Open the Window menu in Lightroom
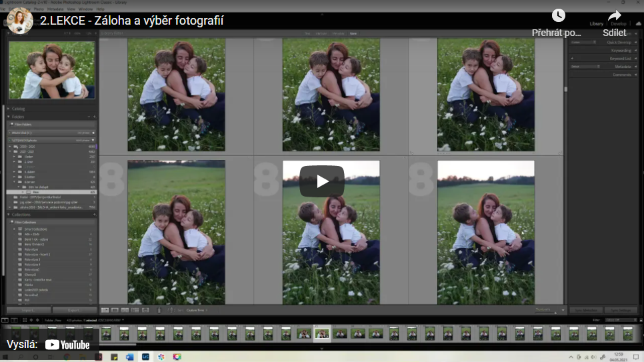The image size is (644, 362). [x=85, y=9]
